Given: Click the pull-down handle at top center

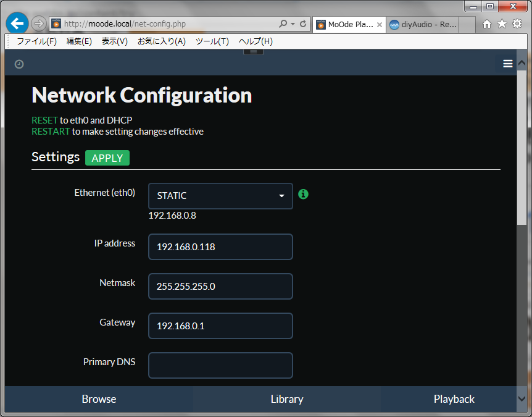Looking at the screenshot, I should tap(254, 52).
